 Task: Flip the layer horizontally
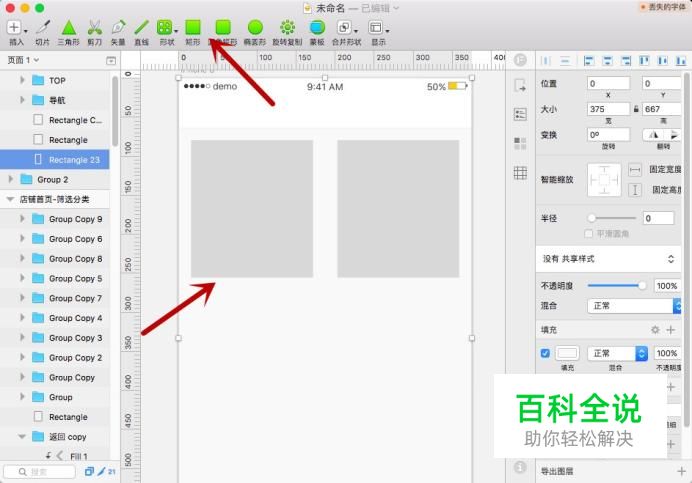click(x=653, y=135)
